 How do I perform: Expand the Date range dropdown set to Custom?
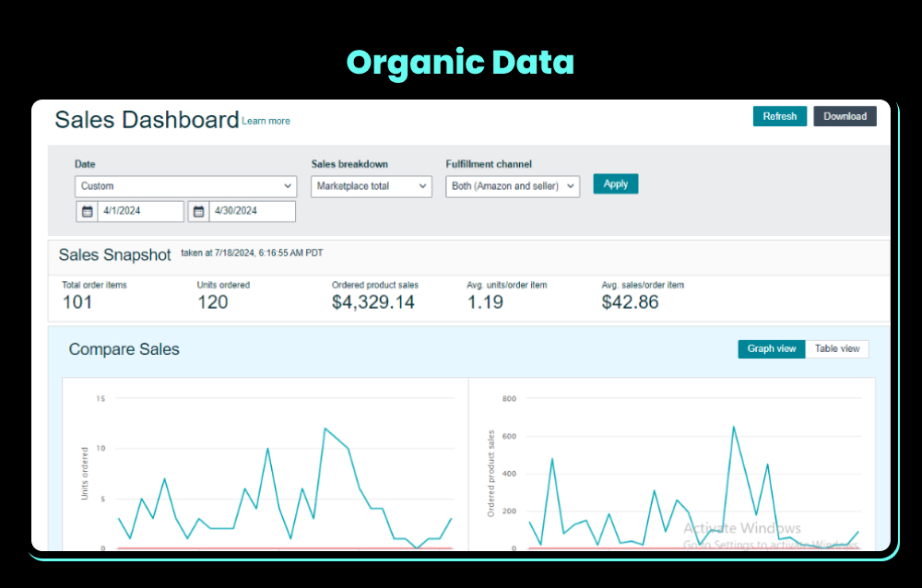tap(185, 186)
